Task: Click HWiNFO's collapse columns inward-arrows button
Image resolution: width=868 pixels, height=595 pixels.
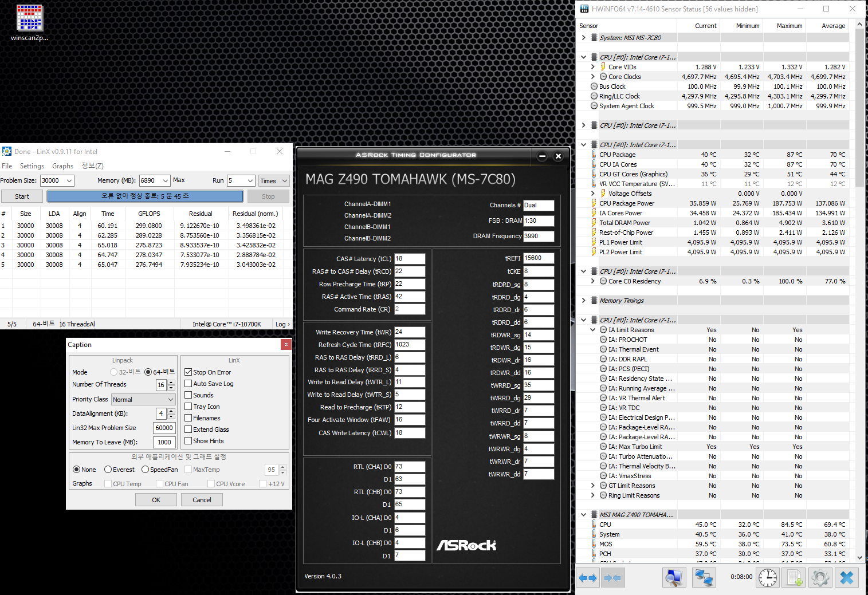Action: pos(612,578)
